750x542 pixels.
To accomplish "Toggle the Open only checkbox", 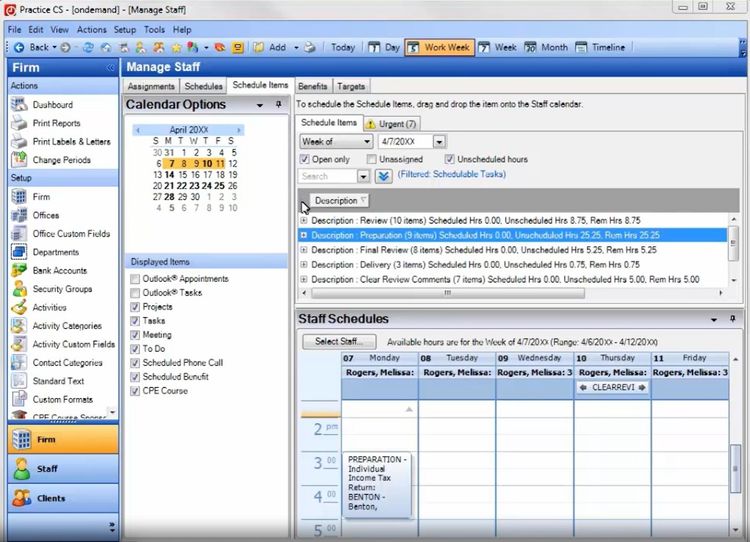I will tap(304, 159).
